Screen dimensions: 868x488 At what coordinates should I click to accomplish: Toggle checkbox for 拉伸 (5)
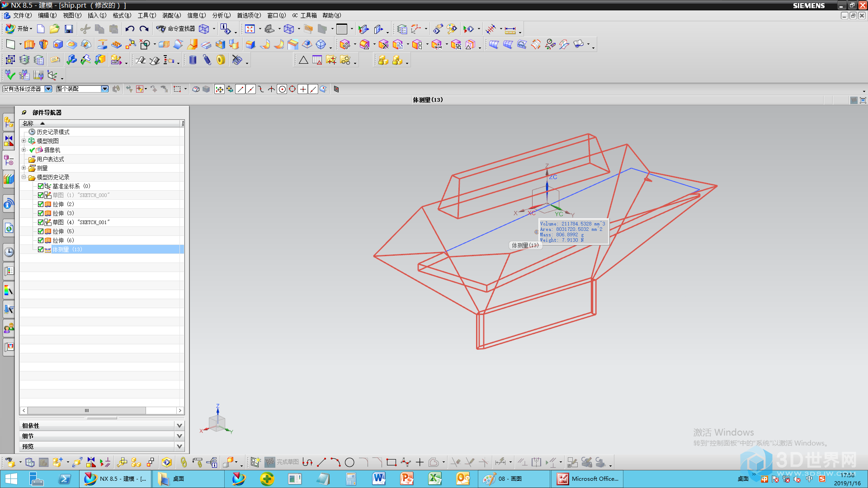(41, 231)
